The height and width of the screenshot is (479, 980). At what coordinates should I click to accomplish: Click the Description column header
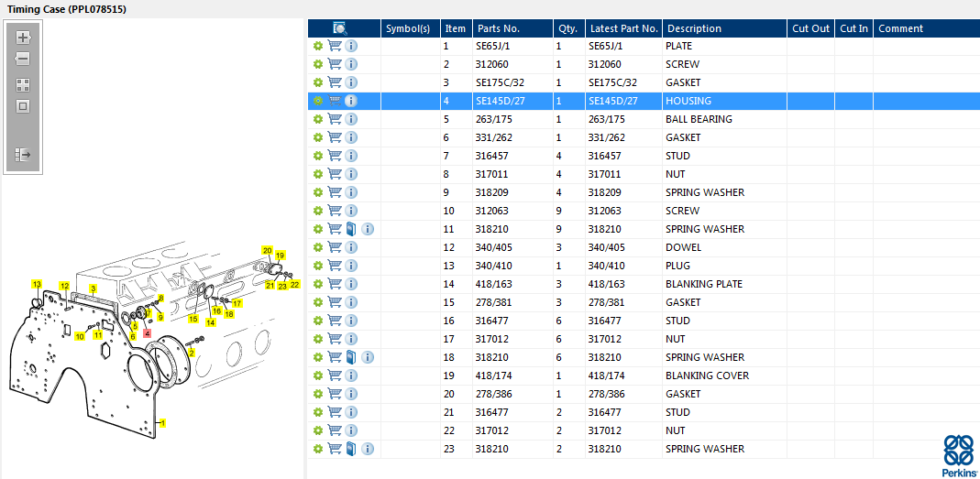(x=724, y=28)
